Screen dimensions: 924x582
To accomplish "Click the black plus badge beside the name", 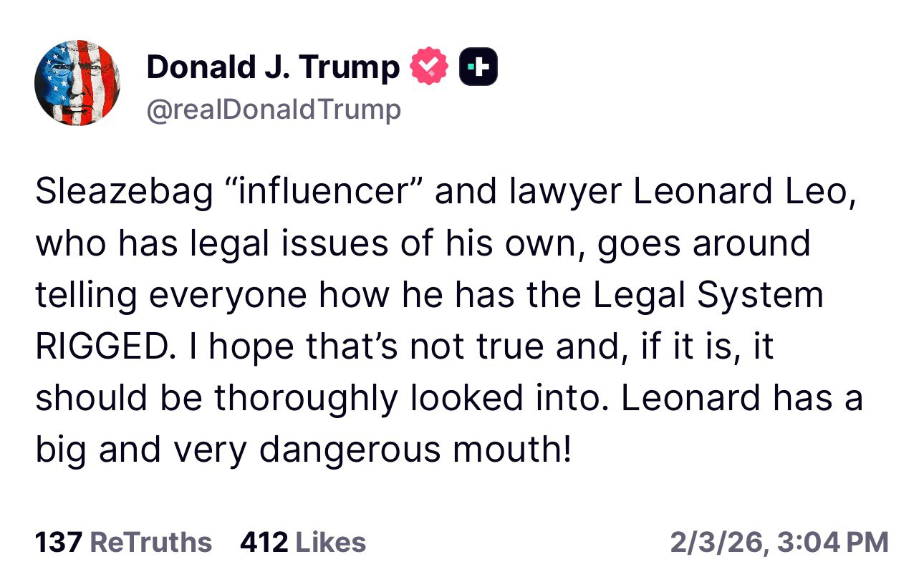I will click(x=478, y=65).
